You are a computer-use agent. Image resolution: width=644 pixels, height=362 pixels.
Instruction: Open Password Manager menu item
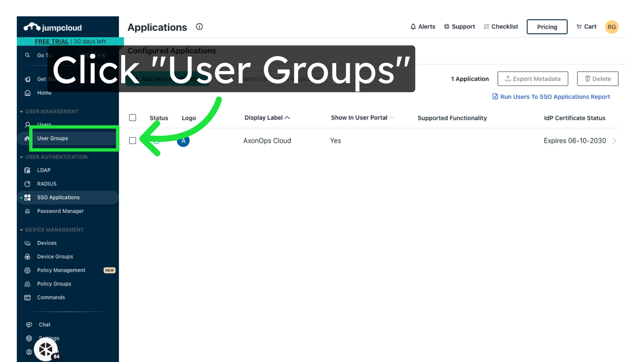pyautogui.click(x=60, y=211)
